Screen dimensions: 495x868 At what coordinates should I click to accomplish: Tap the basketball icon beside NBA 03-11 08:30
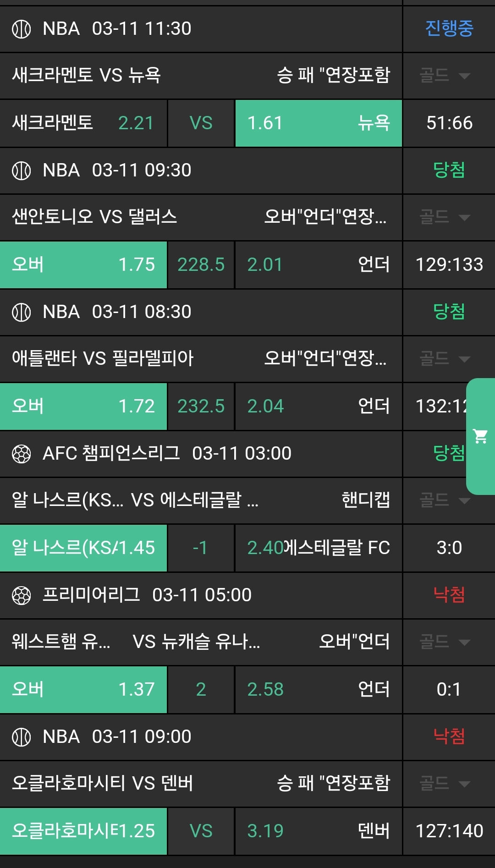[x=21, y=312]
